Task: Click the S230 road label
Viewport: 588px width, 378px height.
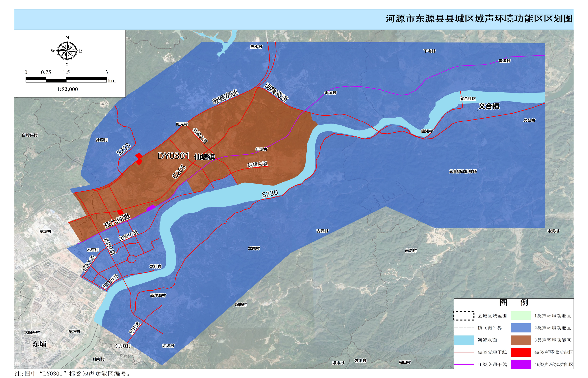Action: pyautogui.click(x=270, y=194)
